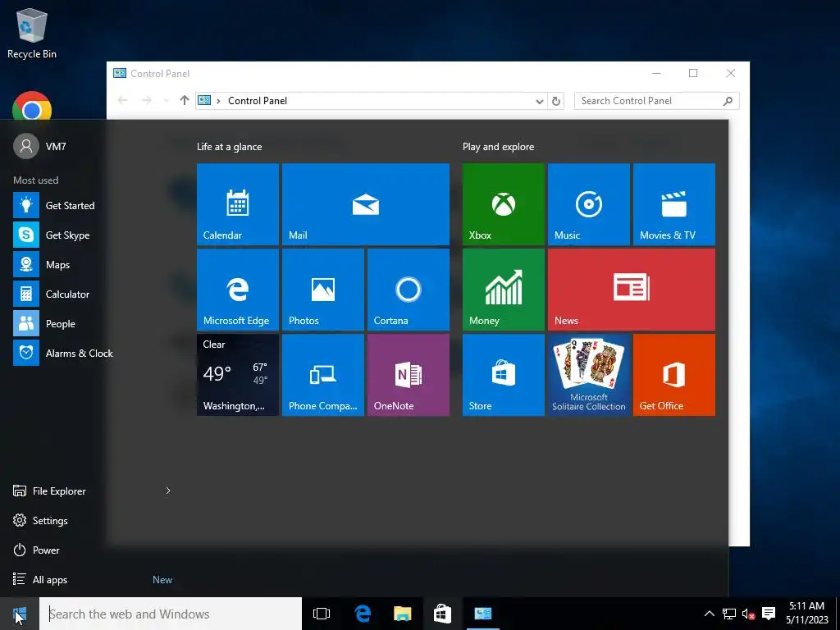The height and width of the screenshot is (630, 840).
Task: Open the Cortana tile
Action: click(x=409, y=290)
